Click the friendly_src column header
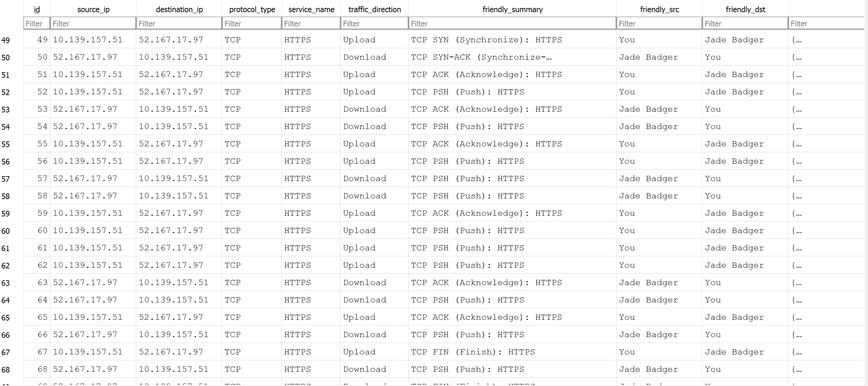This screenshot has height=386, width=868. point(659,9)
